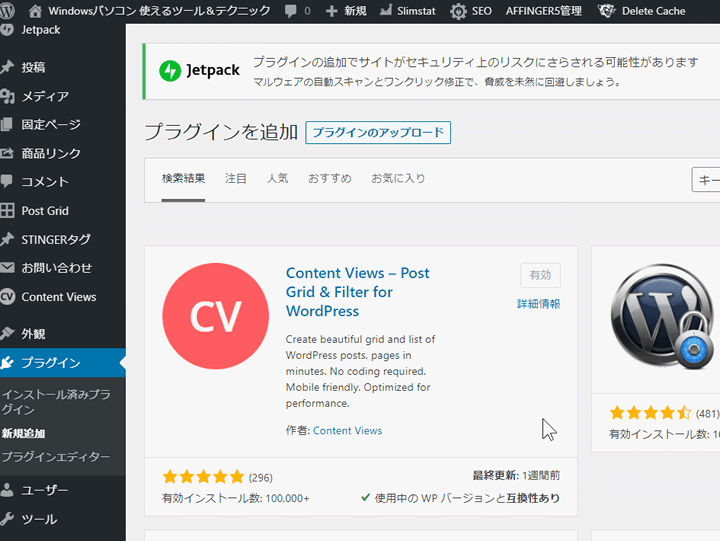Open 外観 in the sidebar
The image size is (720, 541).
33,333
